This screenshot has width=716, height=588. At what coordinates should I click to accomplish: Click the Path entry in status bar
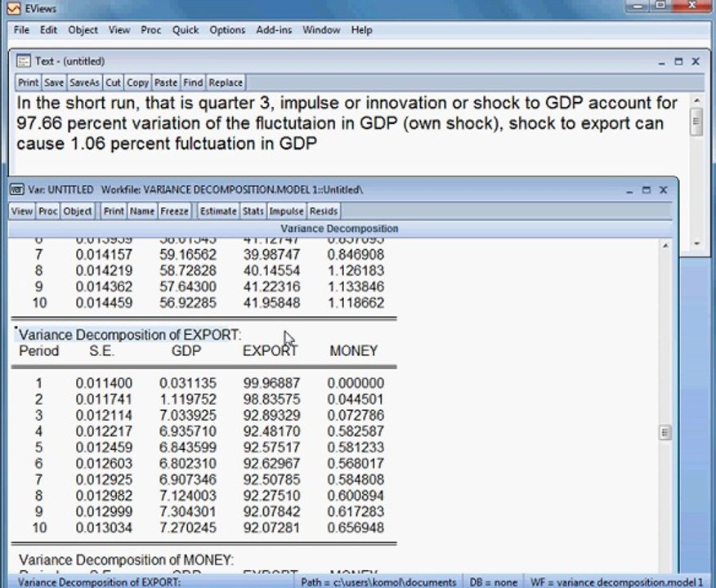coord(378,582)
